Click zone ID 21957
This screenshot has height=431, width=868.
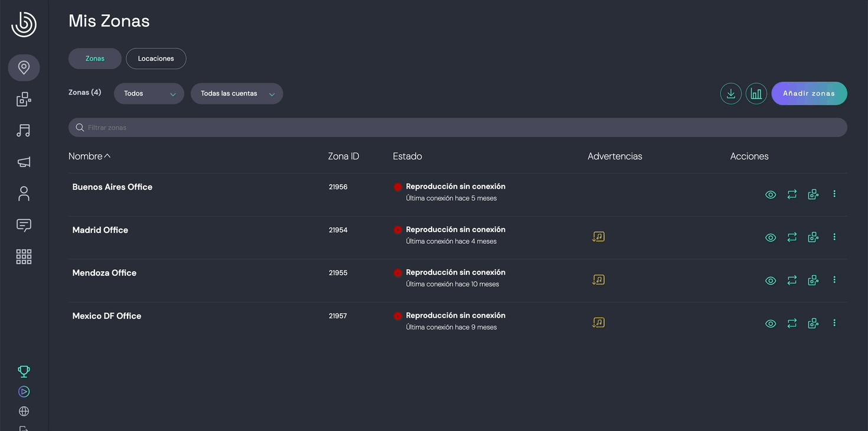pyautogui.click(x=338, y=316)
